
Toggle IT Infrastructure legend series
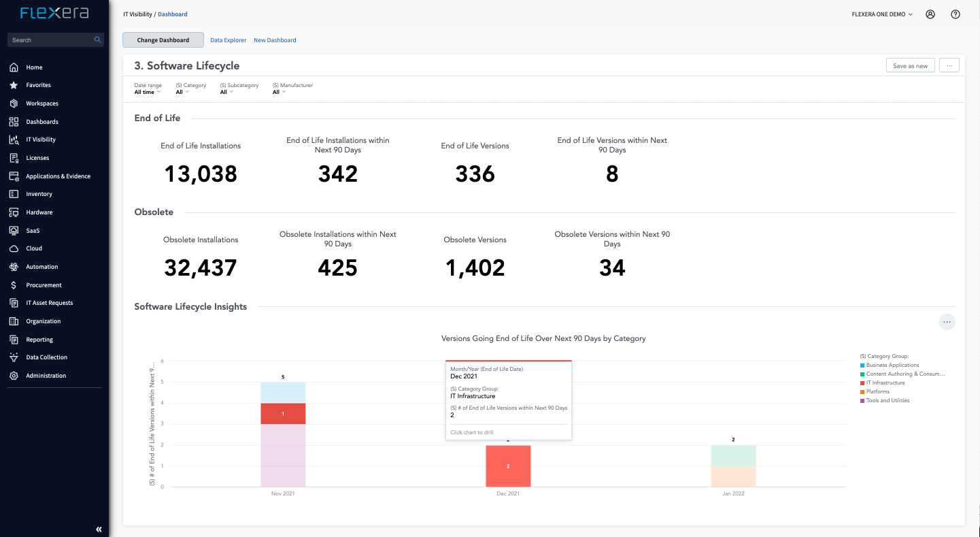point(885,383)
